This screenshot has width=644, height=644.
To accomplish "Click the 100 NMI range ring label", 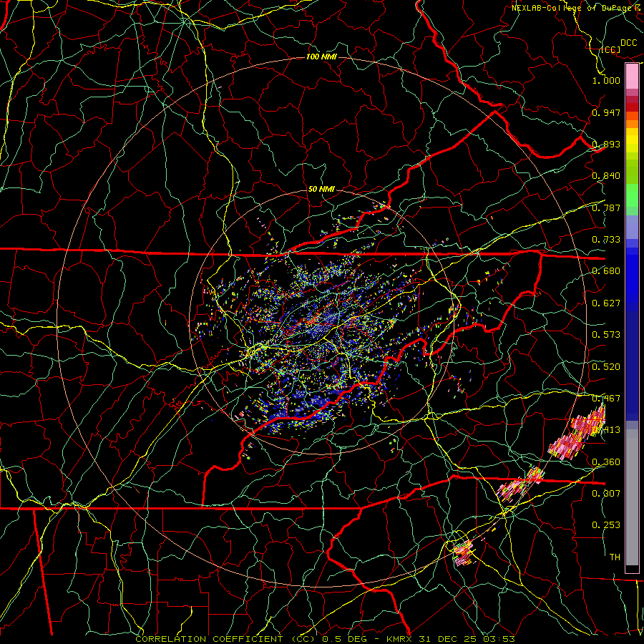I will pyautogui.click(x=321, y=57).
